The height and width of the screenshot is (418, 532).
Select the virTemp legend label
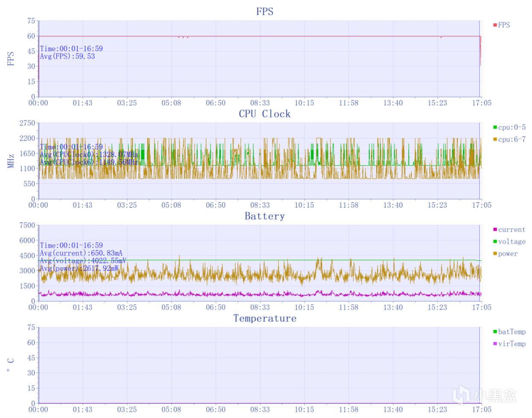pos(512,344)
